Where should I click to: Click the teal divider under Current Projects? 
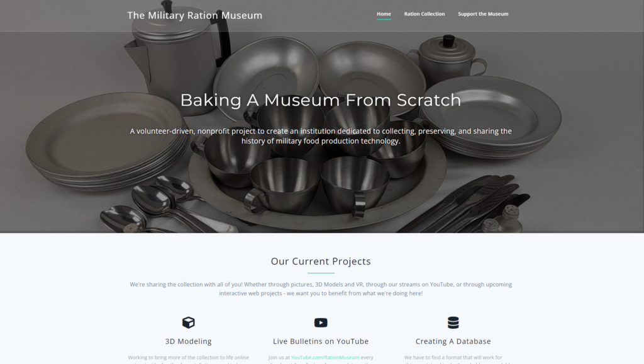pyautogui.click(x=321, y=273)
